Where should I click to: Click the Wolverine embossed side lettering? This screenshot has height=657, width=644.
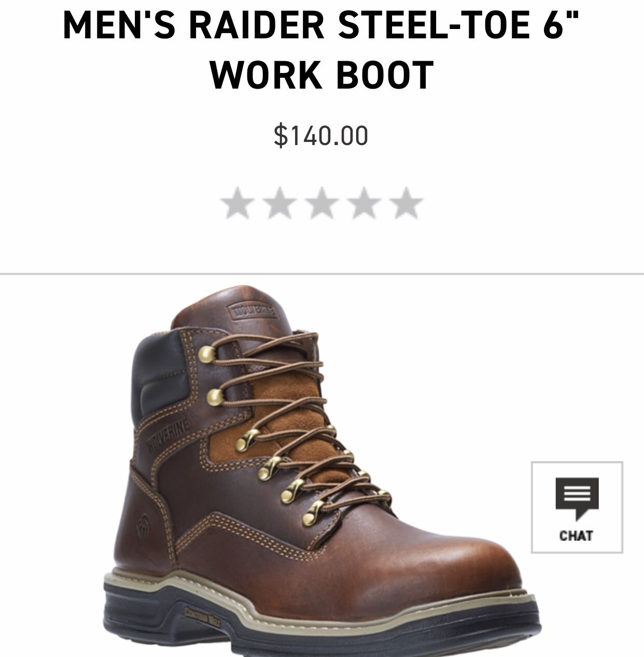[x=169, y=433]
